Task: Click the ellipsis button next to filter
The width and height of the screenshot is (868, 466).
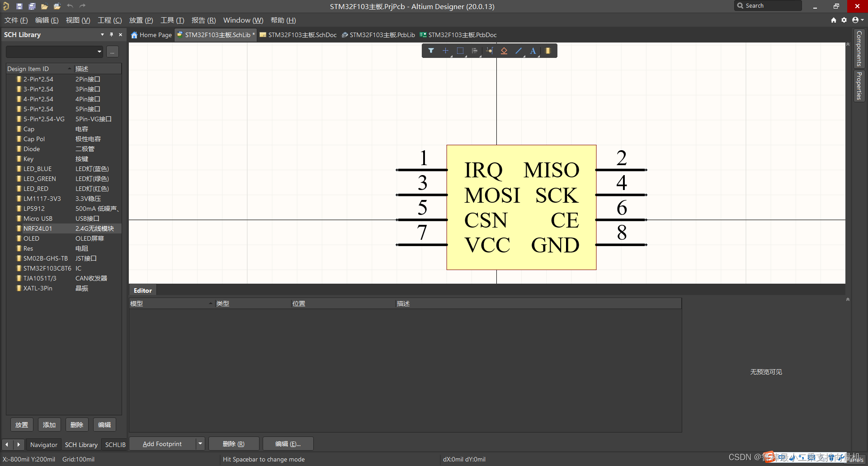Action: pyautogui.click(x=113, y=52)
